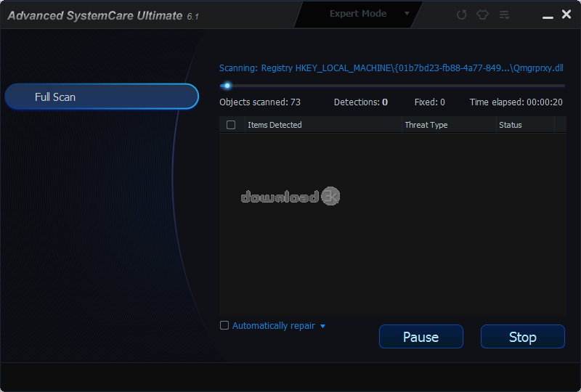This screenshot has width=581, height=392.
Task: Sort by Items Detected column header
Action: click(x=323, y=125)
